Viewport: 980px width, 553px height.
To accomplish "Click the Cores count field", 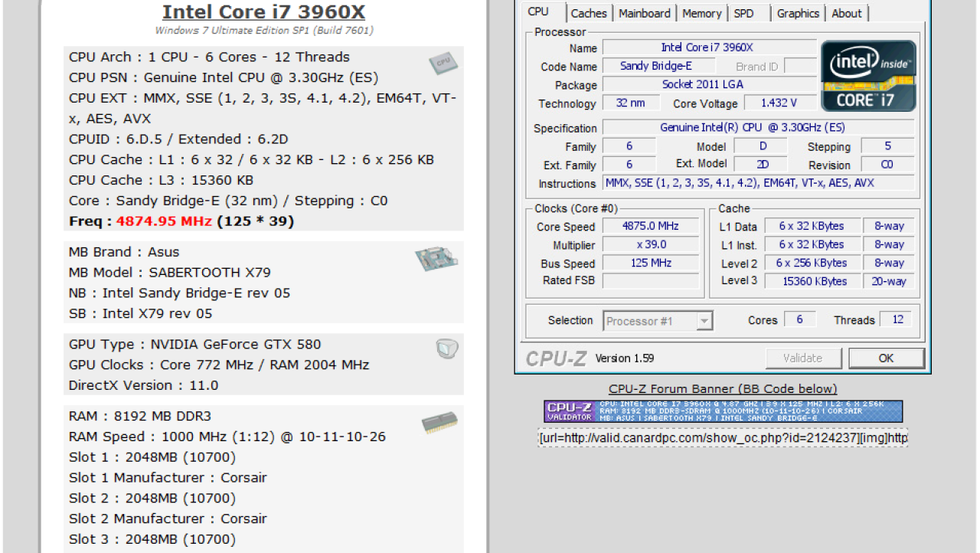I will [x=799, y=319].
